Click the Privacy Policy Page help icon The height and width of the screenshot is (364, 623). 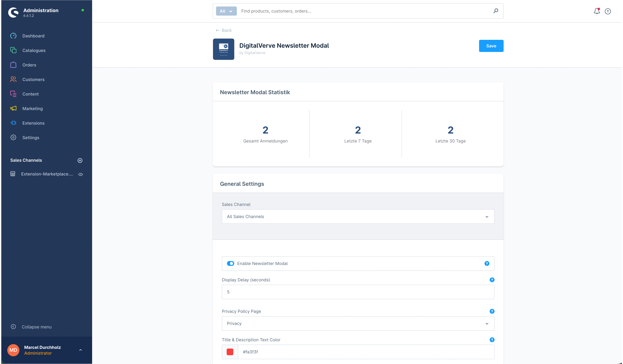click(492, 311)
